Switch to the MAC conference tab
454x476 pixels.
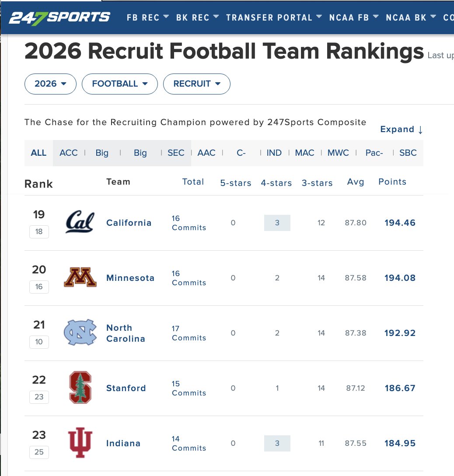tap(304, 153)
